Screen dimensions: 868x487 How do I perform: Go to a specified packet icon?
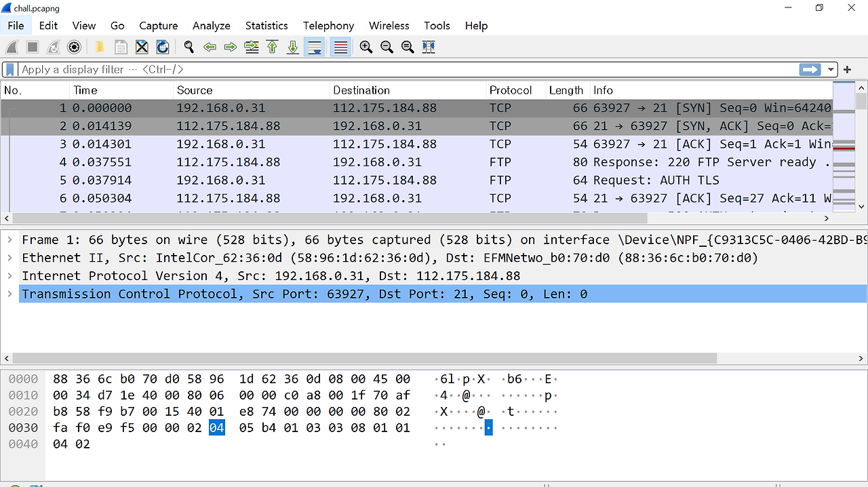[x=252, y=47]
